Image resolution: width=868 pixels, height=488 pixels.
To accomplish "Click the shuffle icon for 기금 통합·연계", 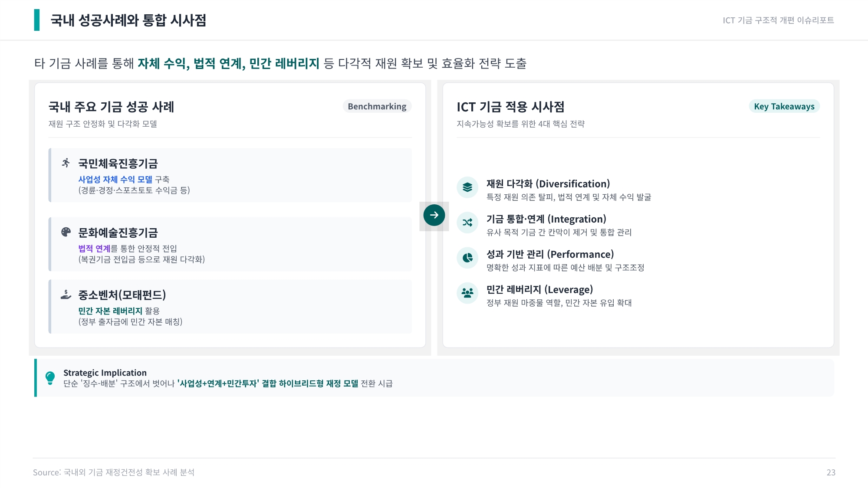I will 467,223.
